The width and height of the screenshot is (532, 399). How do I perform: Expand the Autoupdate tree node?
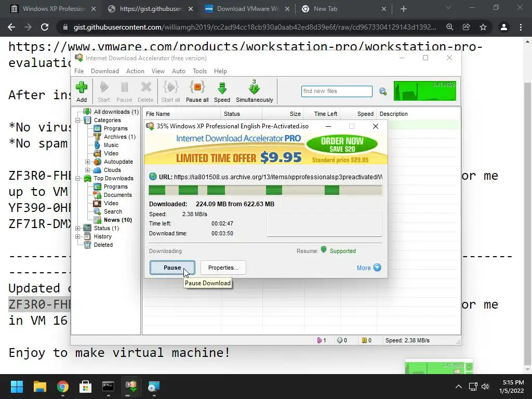(87, 162)
